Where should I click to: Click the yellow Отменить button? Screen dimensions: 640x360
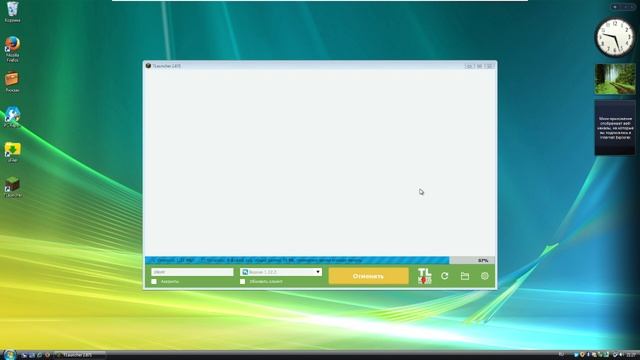(x=368, y=276)
